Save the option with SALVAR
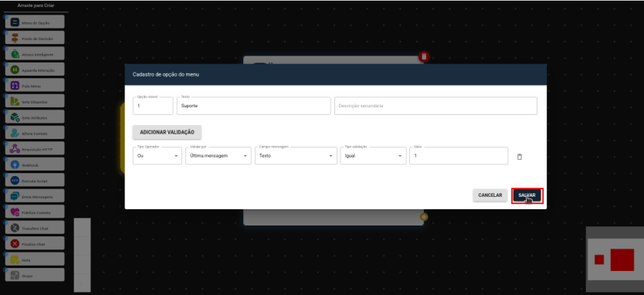Image resolution: width=644 pixels, height=295 pixels. click(x=527, y=195)
